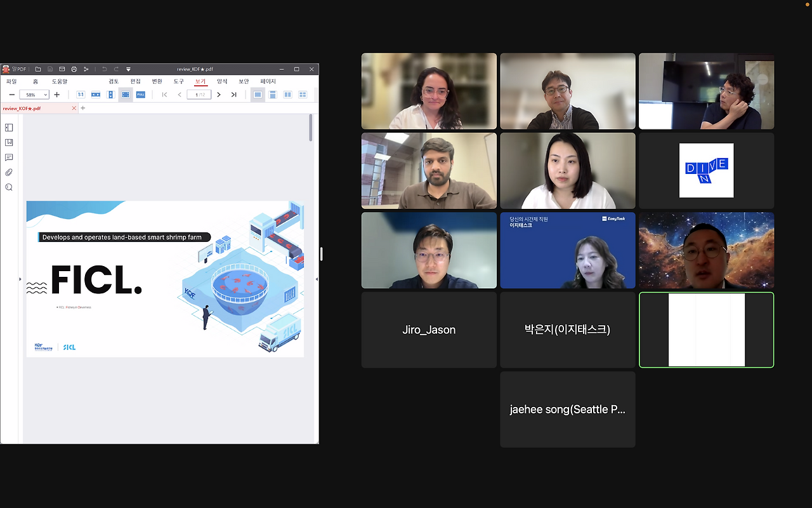812x508 pixels.
Task: Select single page layout view
Action: click(x=258, y=95)
